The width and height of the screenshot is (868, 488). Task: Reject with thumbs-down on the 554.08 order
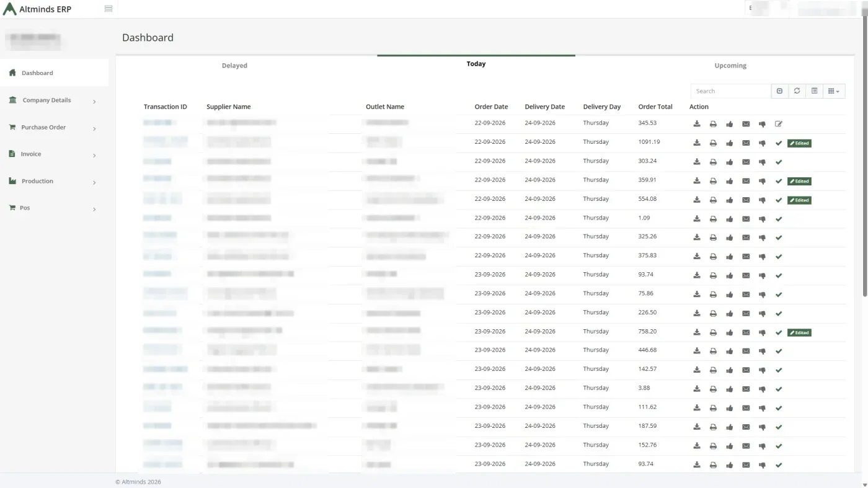(762, 200)
